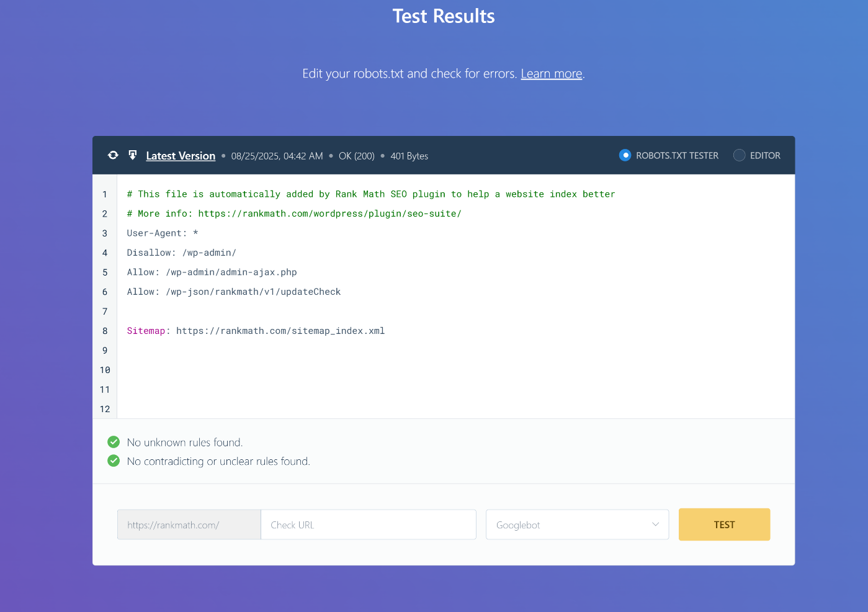868x612 pixels.
Task: Click the Check URL input field
Action: 369,524
